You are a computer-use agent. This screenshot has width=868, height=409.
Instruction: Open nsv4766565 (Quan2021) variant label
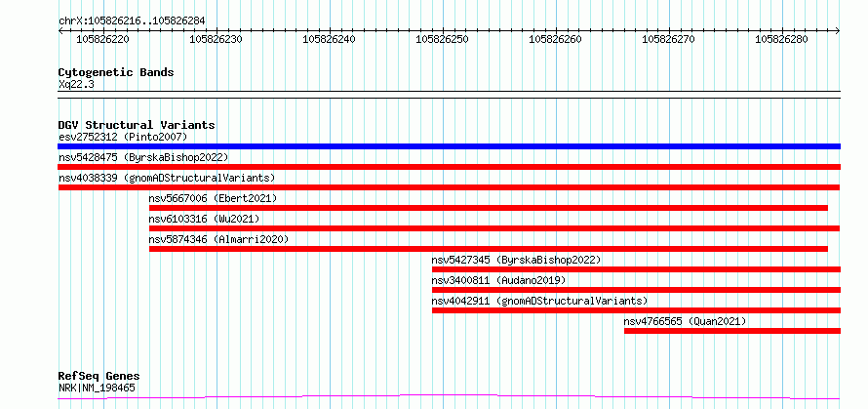coord(686,321)
